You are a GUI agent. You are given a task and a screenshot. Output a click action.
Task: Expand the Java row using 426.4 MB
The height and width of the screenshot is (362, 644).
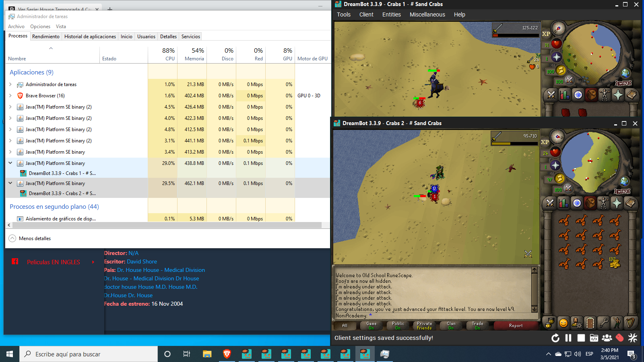coord(10,107)
